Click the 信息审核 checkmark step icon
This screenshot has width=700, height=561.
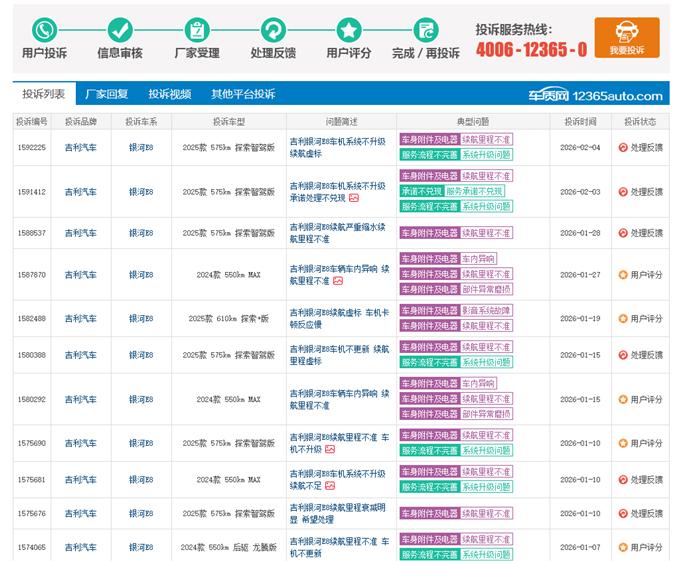(x=119, y=29)
